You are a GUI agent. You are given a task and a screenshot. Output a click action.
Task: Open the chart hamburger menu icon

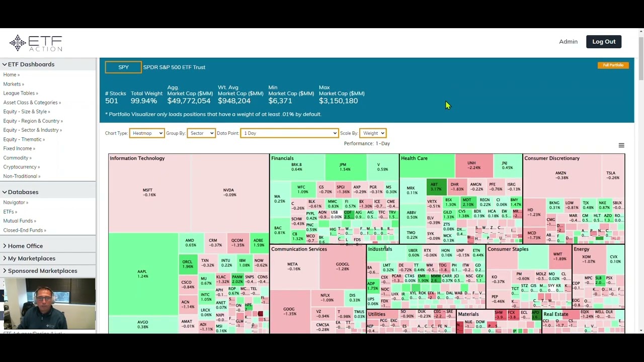[x=621, y=145]
